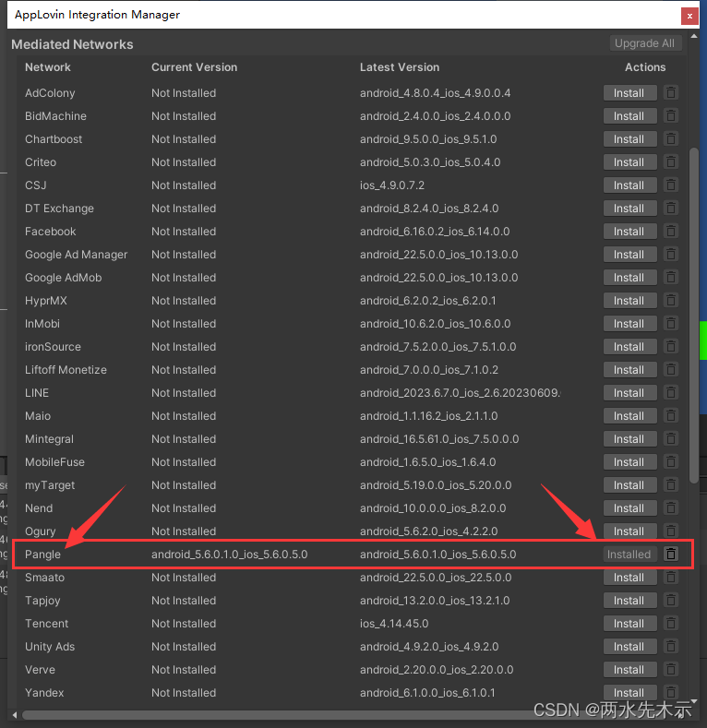Click the trash icon for Google AdMob
This screenshot has height=728, width=707.
[671, 277]
